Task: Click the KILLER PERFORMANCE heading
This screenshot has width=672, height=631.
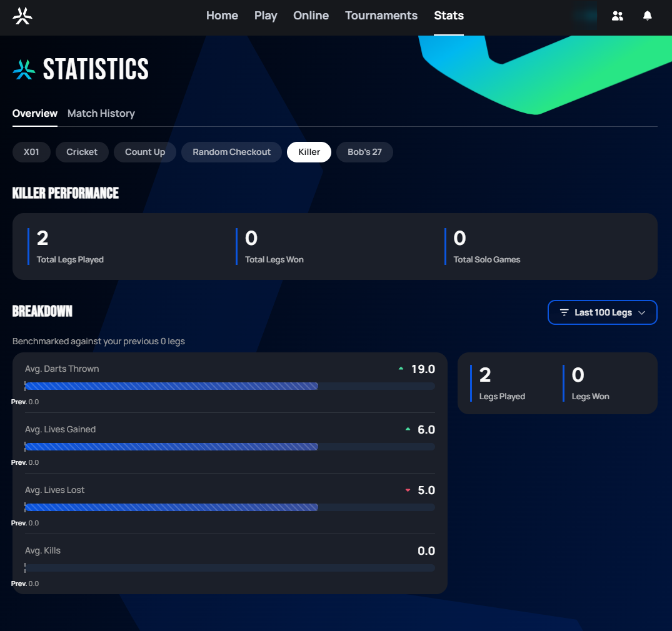Action: coord(66,193)
